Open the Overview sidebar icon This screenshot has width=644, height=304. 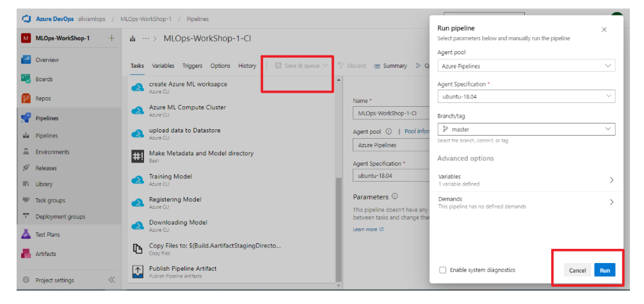26,60
